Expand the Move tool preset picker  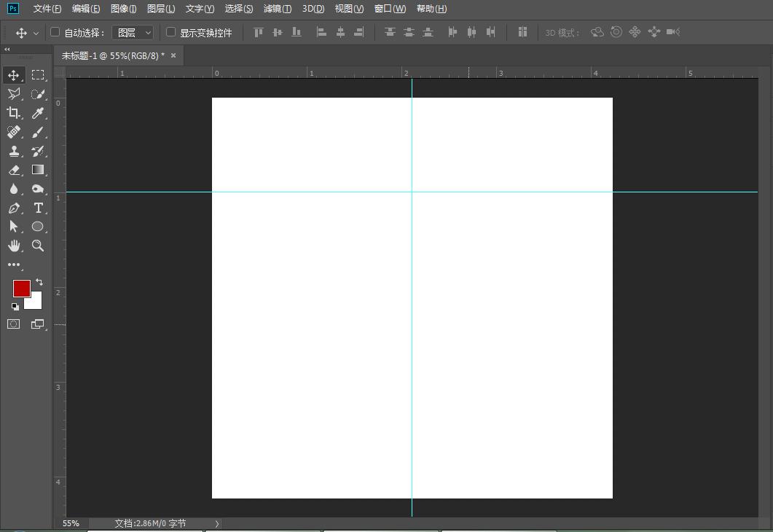tap(36, 33)
